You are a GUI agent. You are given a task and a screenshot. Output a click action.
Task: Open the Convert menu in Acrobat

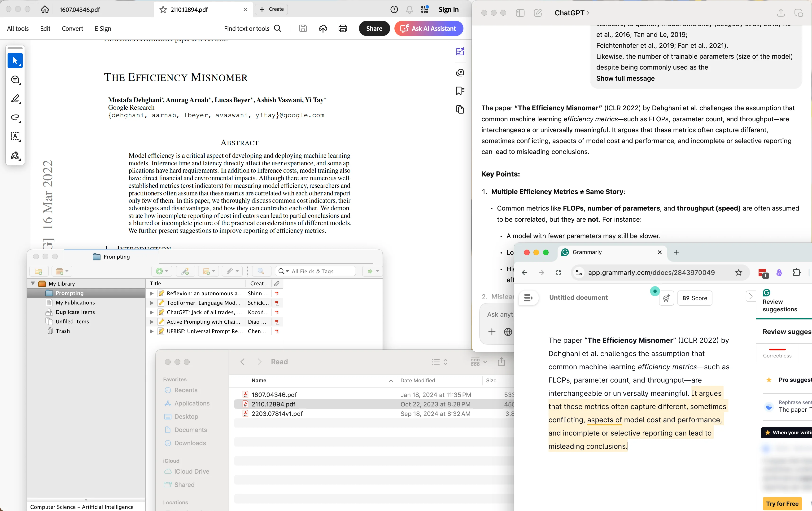coord(72,28)
